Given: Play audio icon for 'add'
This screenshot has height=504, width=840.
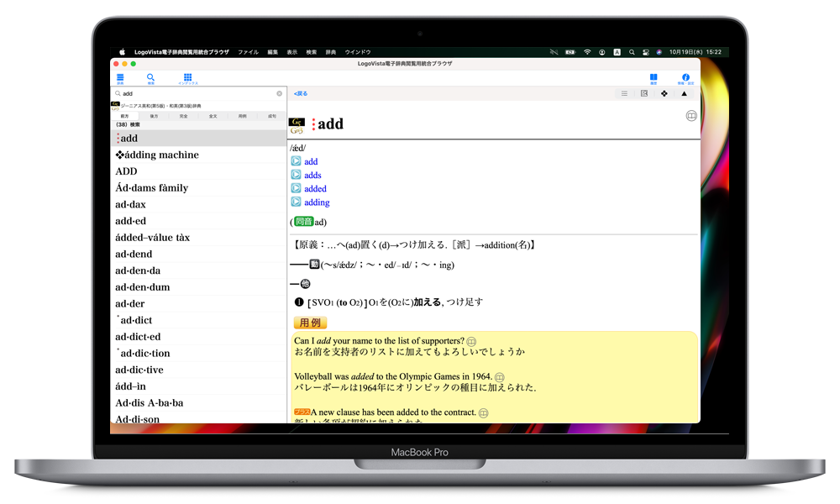Looking at the screenshot, I should pos(296,160).
